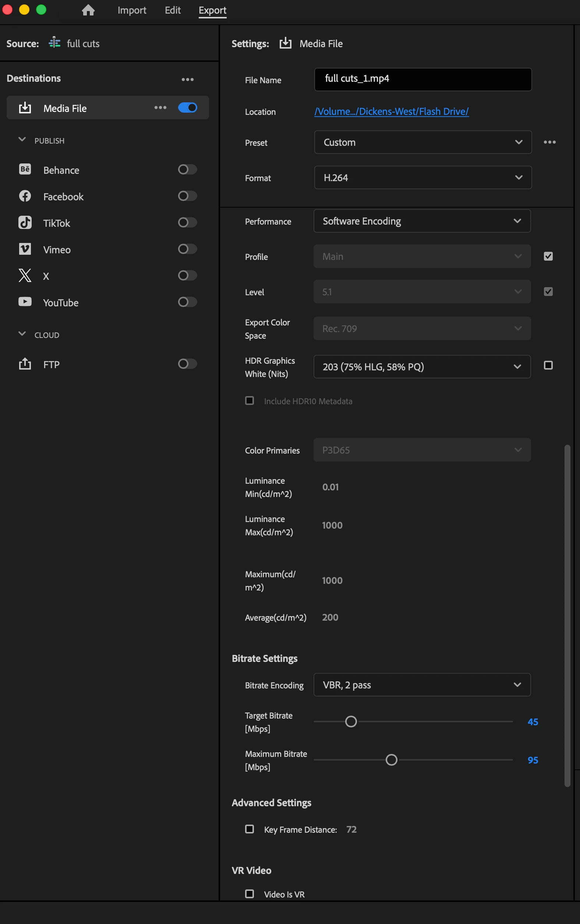Click the Behance destination label
Screen dimensions: 580x924
[61, 170]
